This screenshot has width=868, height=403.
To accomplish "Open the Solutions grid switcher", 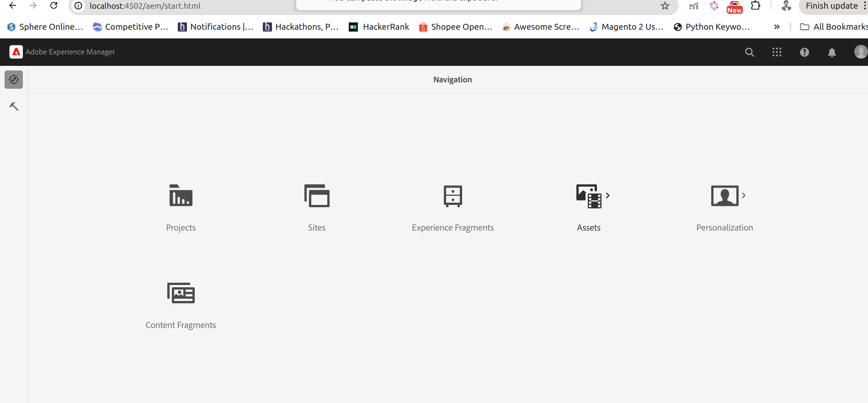I will 777,52.
